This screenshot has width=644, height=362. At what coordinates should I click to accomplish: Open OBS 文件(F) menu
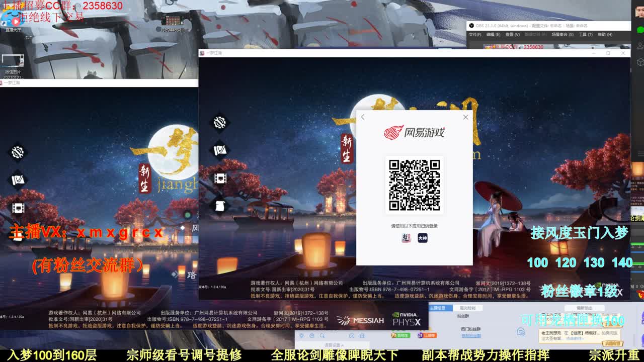pyautogui.click(x=475, y=35)
